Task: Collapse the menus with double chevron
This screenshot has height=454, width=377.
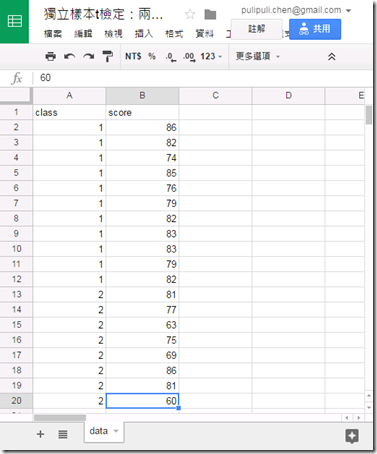Action: (331, 57)
